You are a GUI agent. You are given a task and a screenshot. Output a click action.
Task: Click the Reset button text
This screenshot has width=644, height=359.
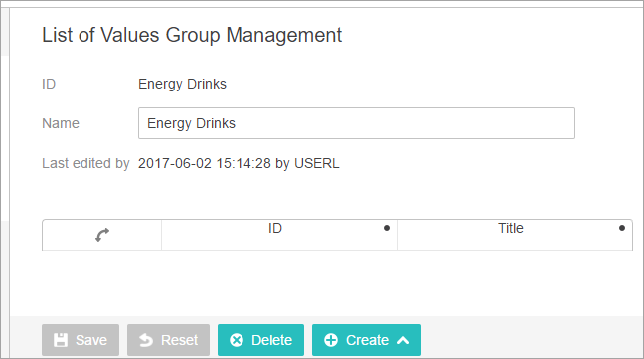click(179, 340)
